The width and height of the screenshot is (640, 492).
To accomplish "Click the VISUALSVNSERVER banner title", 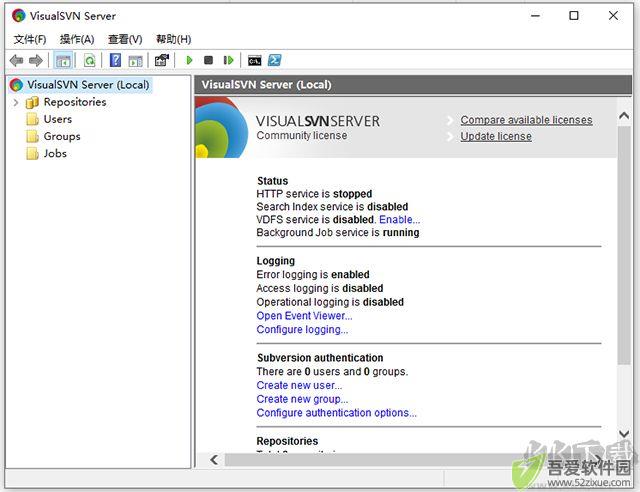I will [318, 121].
